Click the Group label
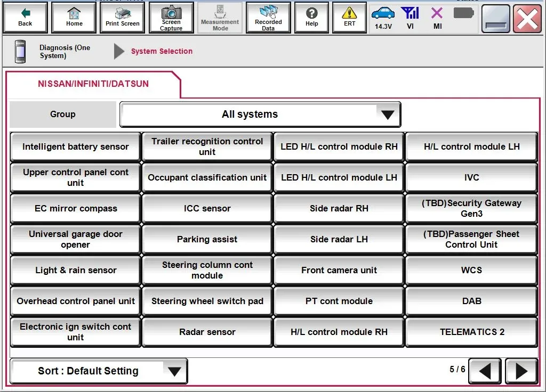The width and height of the screenshot is (546, 392). coord(63,114)
